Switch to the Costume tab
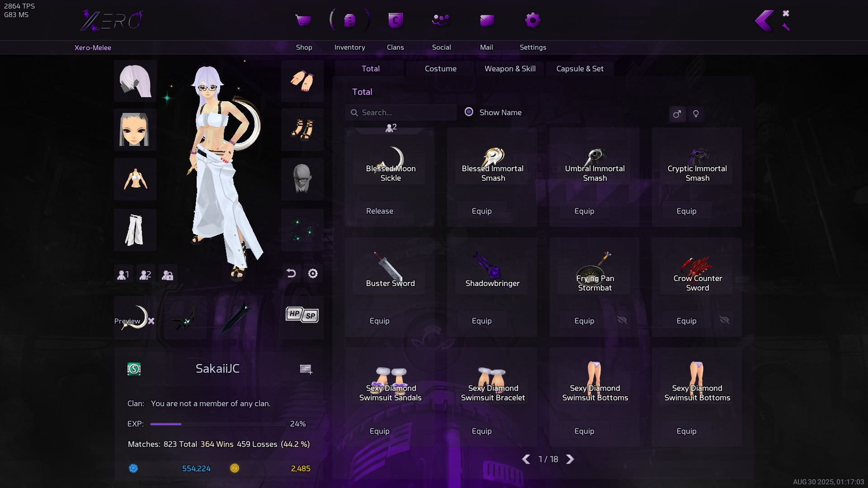868x488 pixels. [440, 69]
